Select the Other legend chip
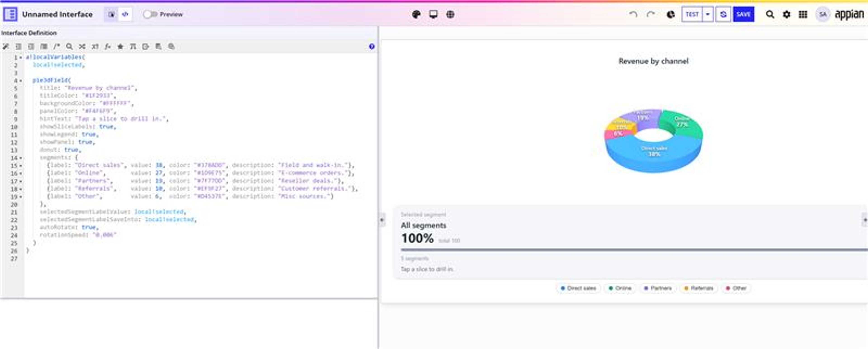Image resolution: width=868 pixels, height=349 pixels. [736, 288]
